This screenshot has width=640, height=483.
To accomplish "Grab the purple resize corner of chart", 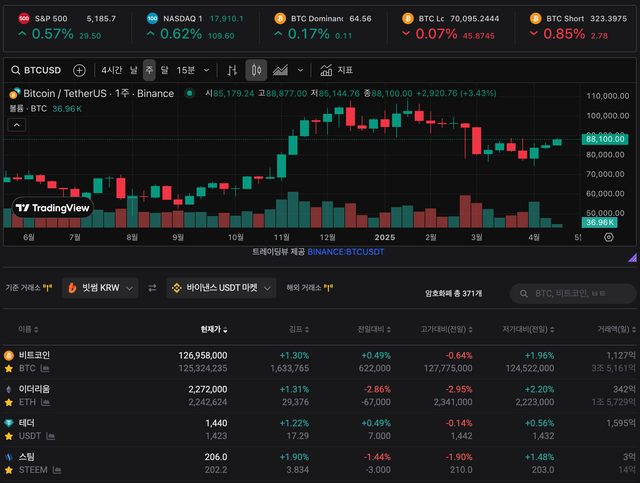I will (632, 257).
